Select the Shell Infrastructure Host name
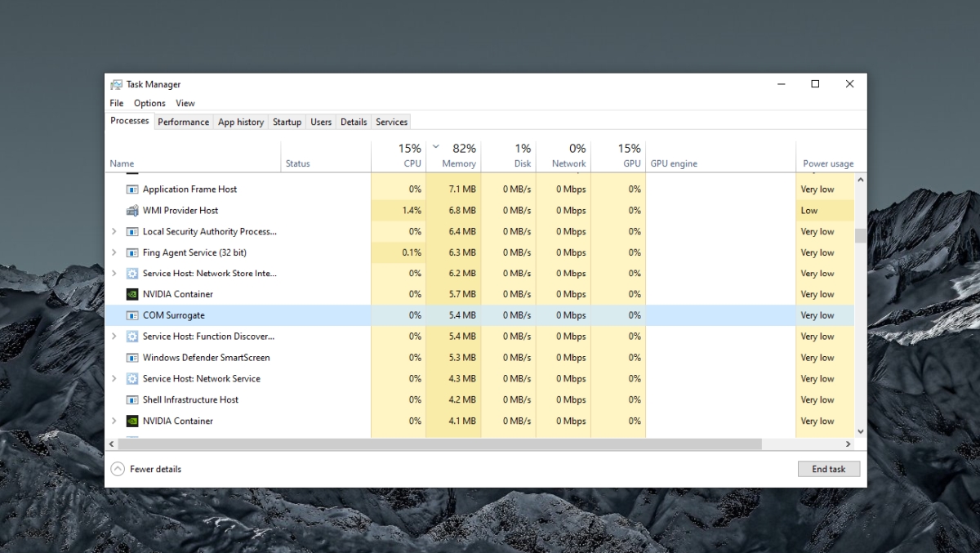This screenshot has width=980, height=553. pos(190,400)
